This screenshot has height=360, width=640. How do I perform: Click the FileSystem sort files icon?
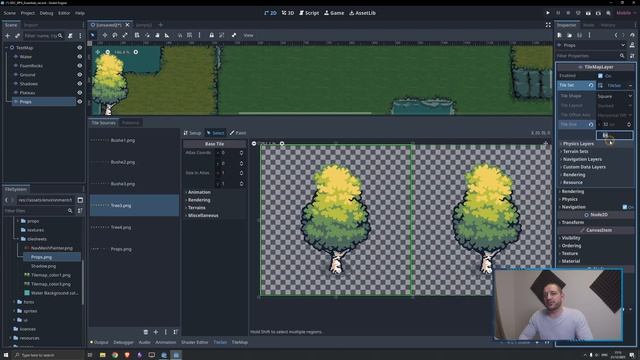[80, 211]
